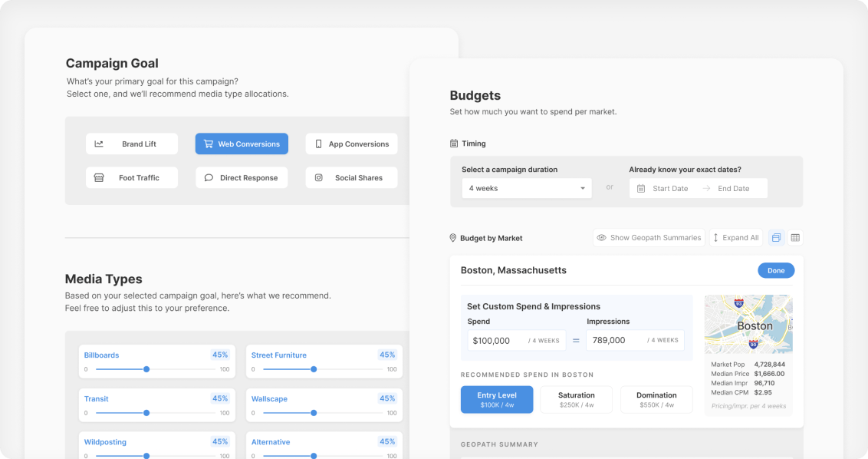Switch to table grid view icon
868x459 pixels.
coord(795,238)
